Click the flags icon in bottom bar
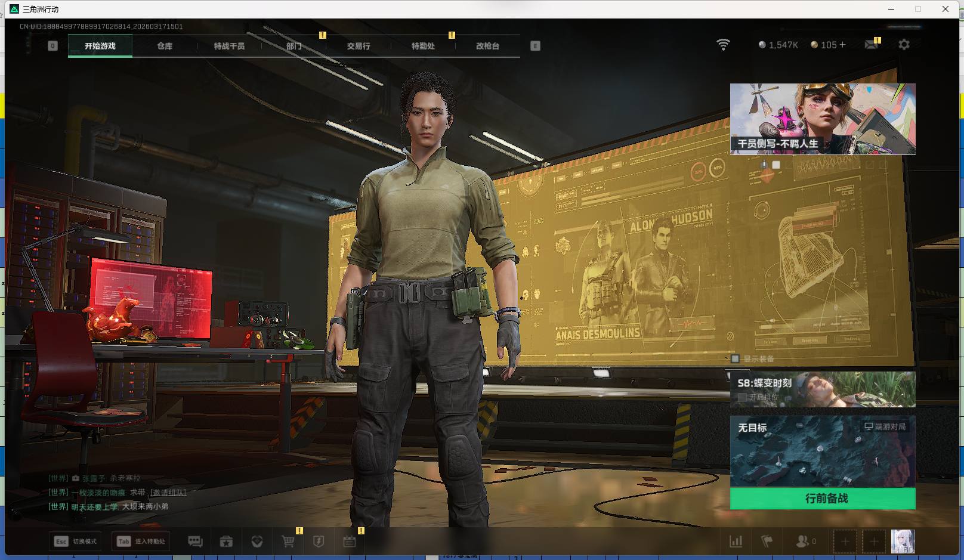This screenshot has width=964, height=560. pyautogui.click(x=767, y=542)
